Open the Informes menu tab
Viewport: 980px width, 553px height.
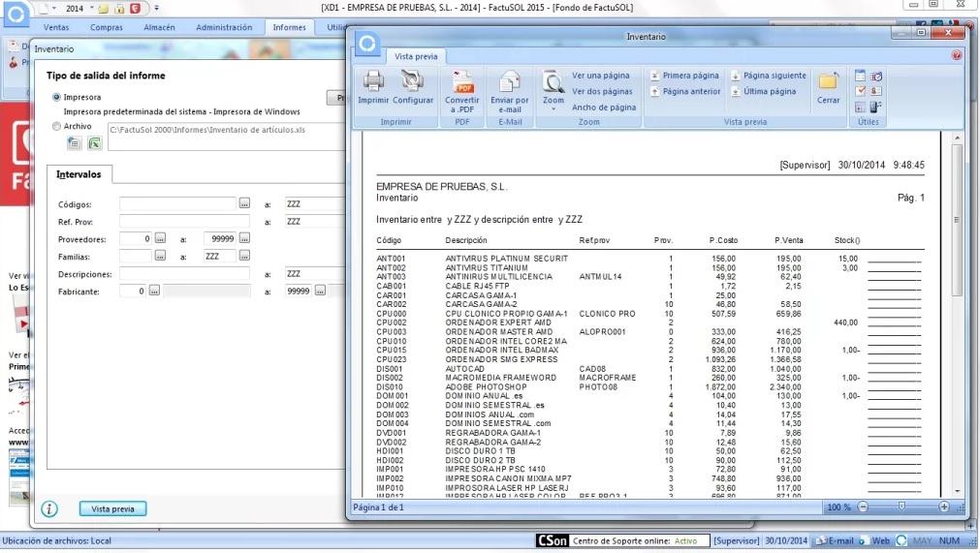pyautogui.click(x=290, y=27)
